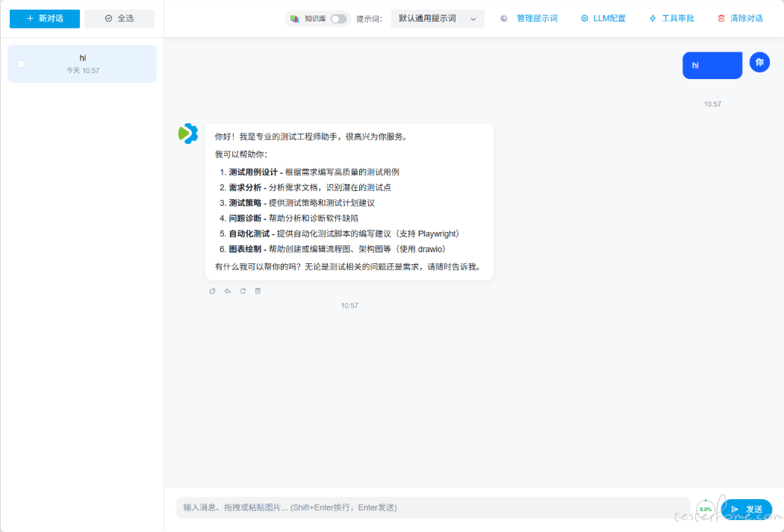Delete the assistant message via trash icon
The image size is (784, 532).
pyautogui.click(x=258, y=291)
